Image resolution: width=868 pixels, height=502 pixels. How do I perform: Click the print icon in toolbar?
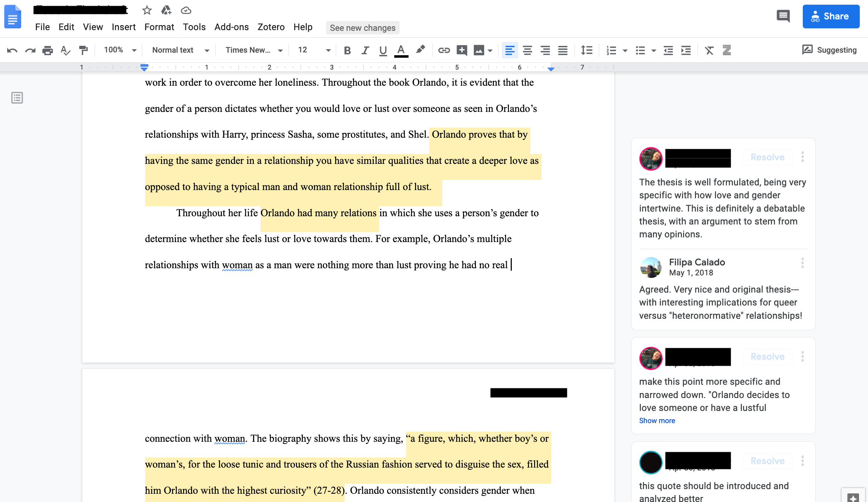(47, 50)
